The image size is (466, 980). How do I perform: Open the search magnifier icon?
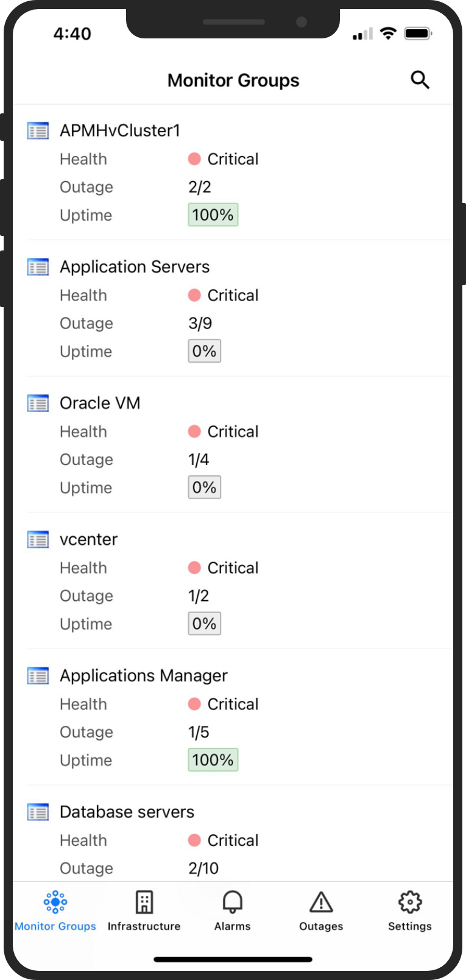[x=420, y=80]
